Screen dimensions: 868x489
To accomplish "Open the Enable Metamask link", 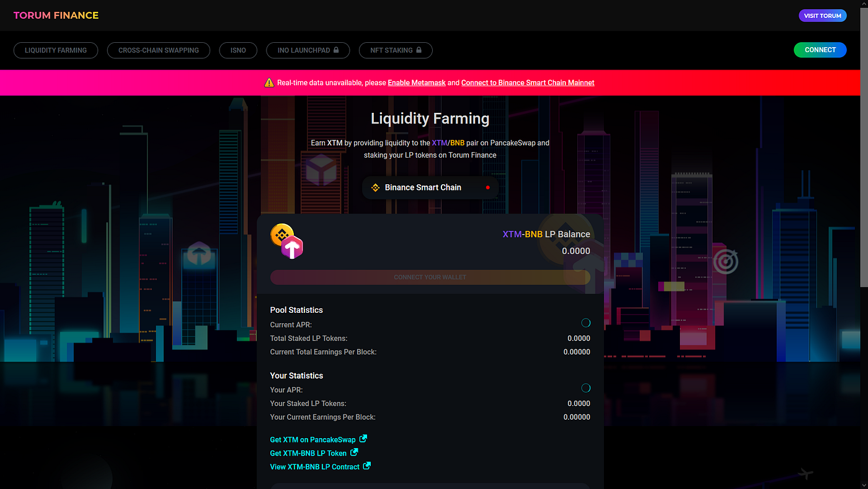I will (x=416, y=82).
